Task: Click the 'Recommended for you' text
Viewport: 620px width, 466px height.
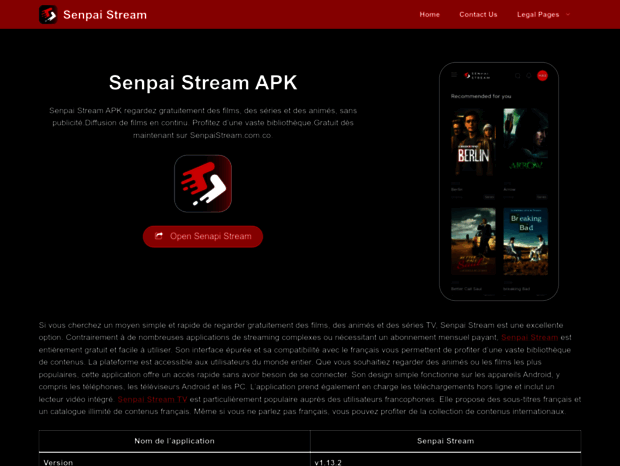Action: [481, 96]
